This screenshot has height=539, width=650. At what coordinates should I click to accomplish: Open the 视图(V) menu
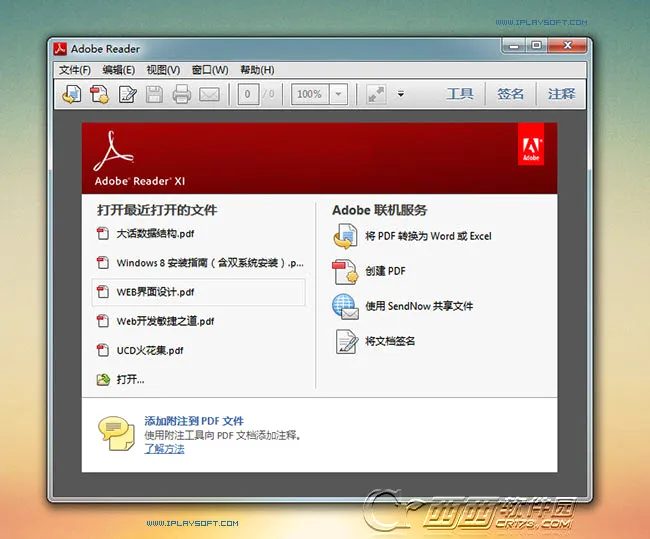tap(163, 70)
